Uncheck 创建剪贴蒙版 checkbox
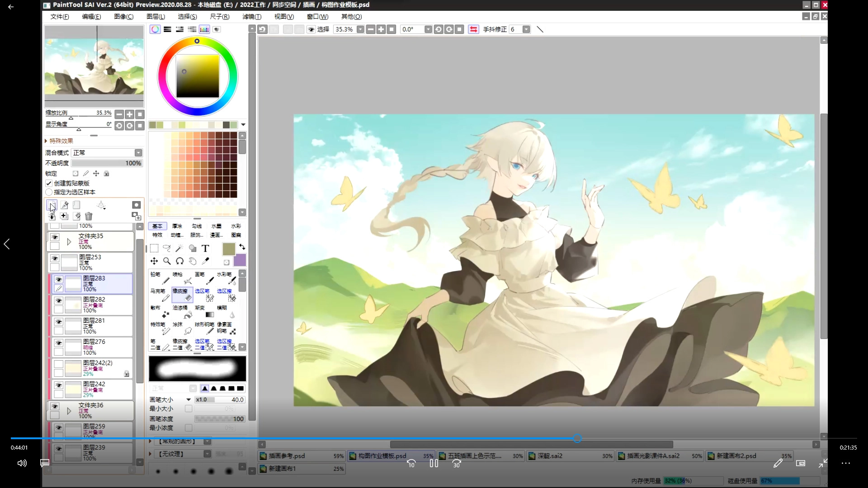Screen dimensions: 868x488 point(49,183)
